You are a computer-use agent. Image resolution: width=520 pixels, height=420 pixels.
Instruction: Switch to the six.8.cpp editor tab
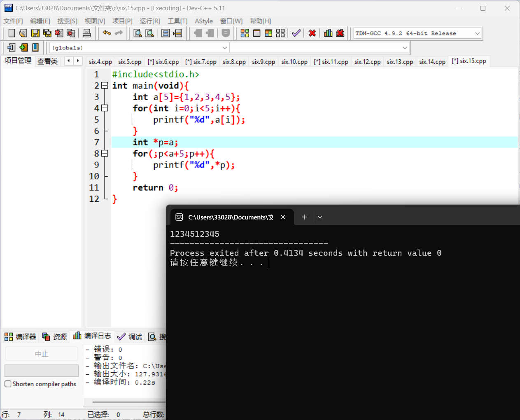tap(234, 62)
